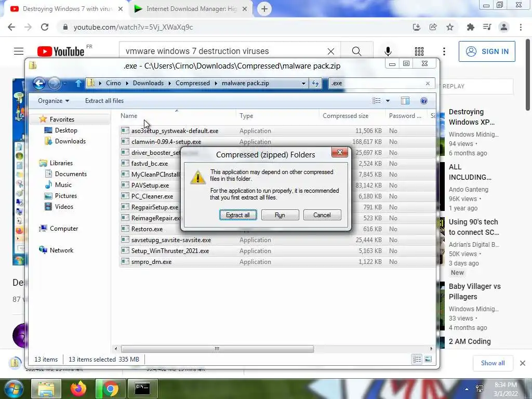Open Desktop in the navigation pane
The height and width of the screenshot is (399, 532).
pyautogui.click(x=66, y=130)
